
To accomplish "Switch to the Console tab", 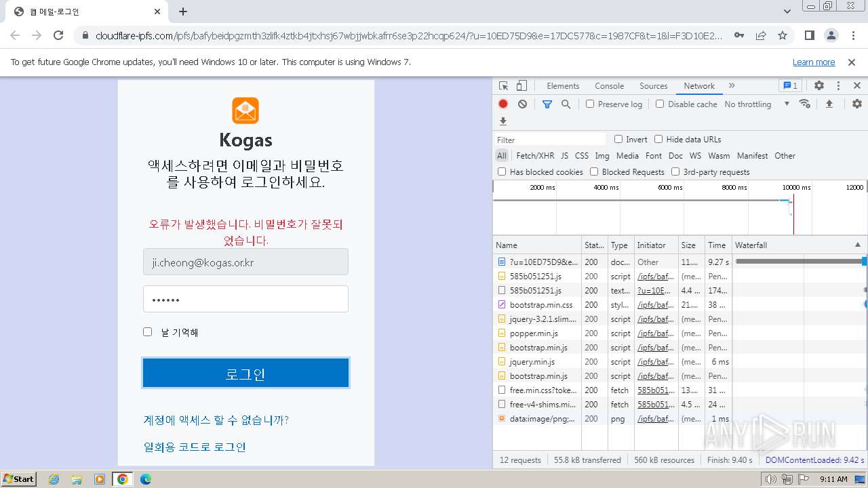I will 609,86.
